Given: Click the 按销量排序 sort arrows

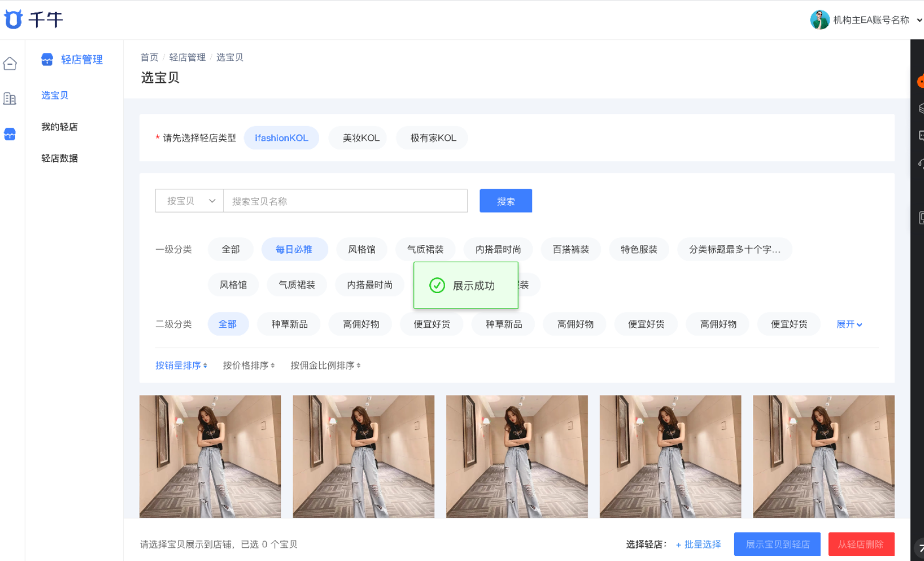Looking at the screenshot, I should 205,365.
